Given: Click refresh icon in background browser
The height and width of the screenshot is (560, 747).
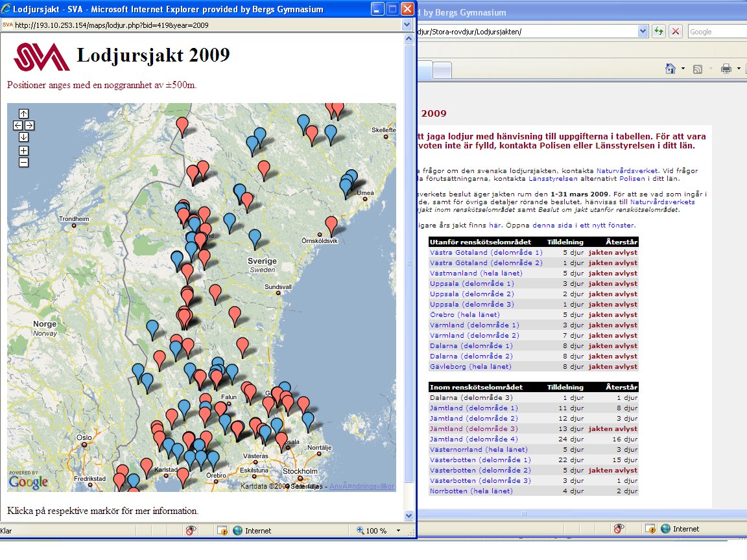Looking at the screenshot, I should click(x=658, y=31).
